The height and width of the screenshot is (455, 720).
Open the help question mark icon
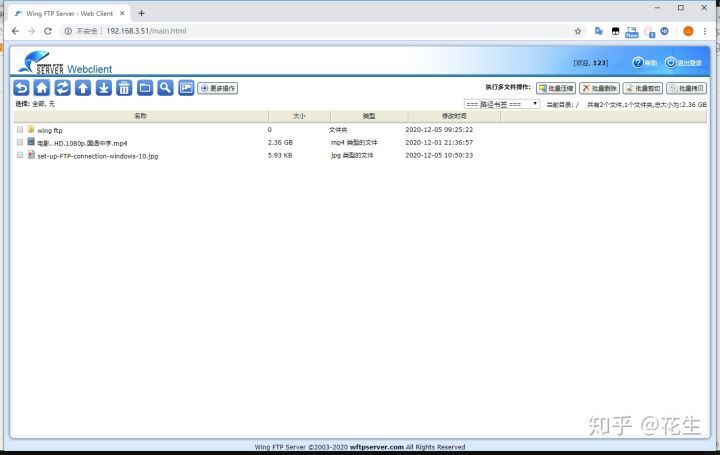[x=638, y=62]
